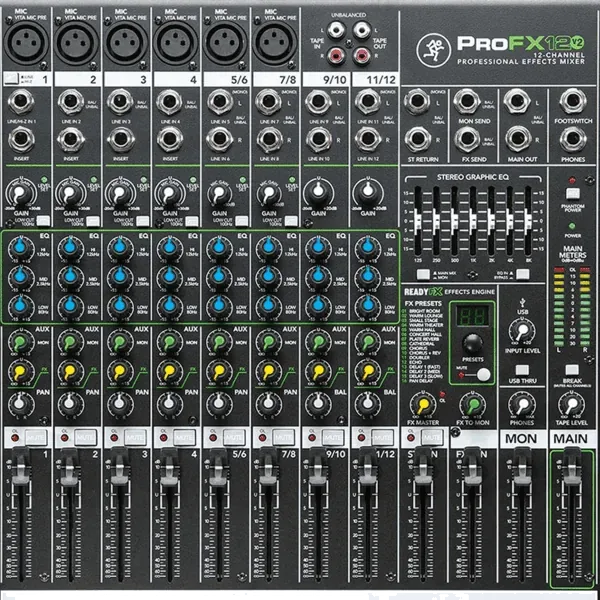The height and width of the screenshot is (600, 600).
Task: Click the PHONES output jack
Action: (572, 139)
